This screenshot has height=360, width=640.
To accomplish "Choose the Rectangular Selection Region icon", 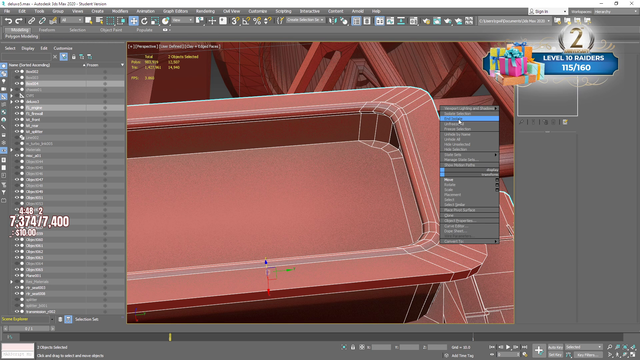I will point(110,20).
